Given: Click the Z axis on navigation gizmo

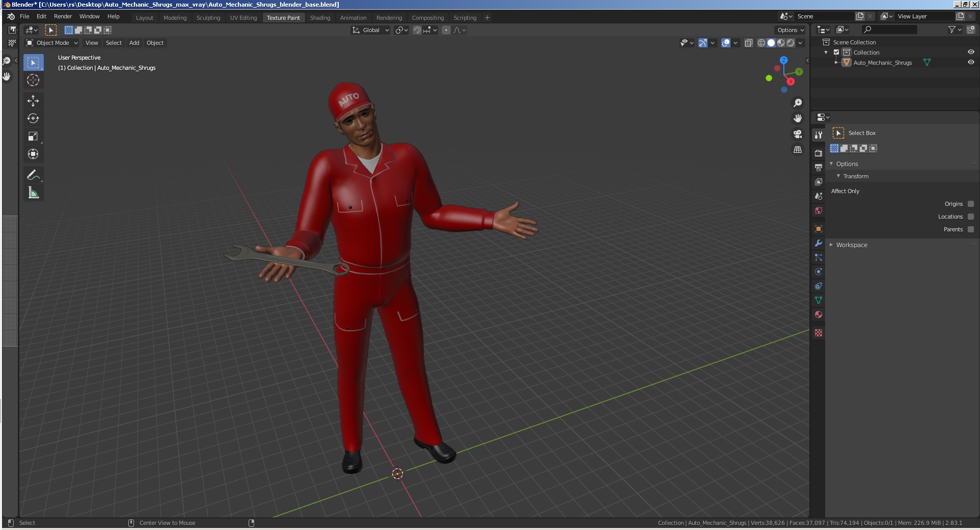Looking at the screenshot, I should 784,60.
